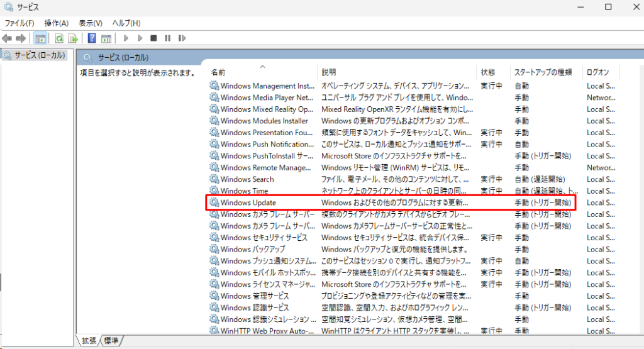The image size is (644, 349).
Task: Sort list by 名前 column header
Action: 218,72
